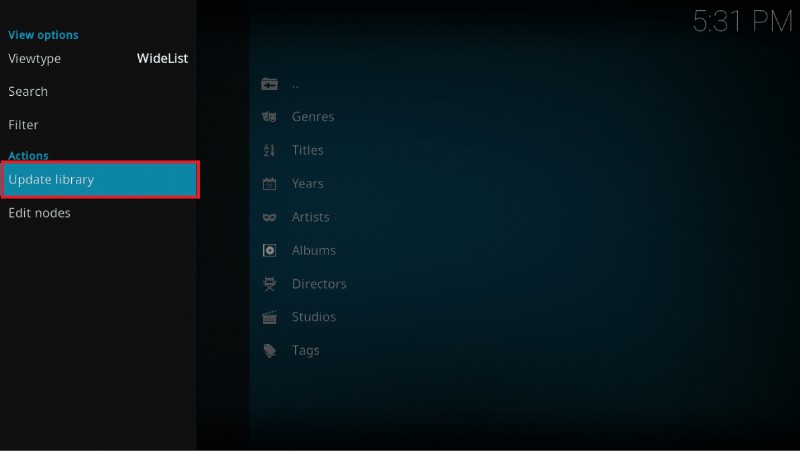
Task: Click the Studios clapperboard icon
Action: click(269, 317)
